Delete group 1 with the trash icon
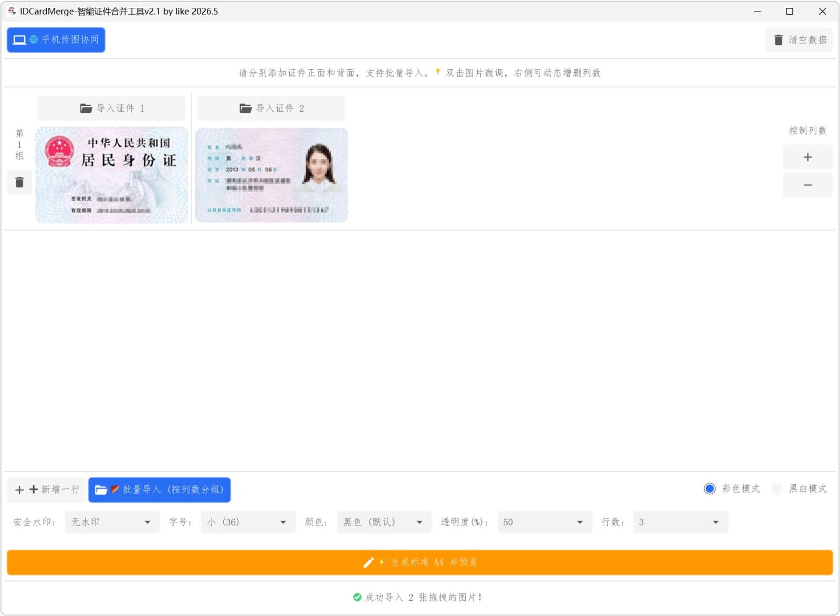The width and height of the screenshot is (840, 616). (19, 182)
